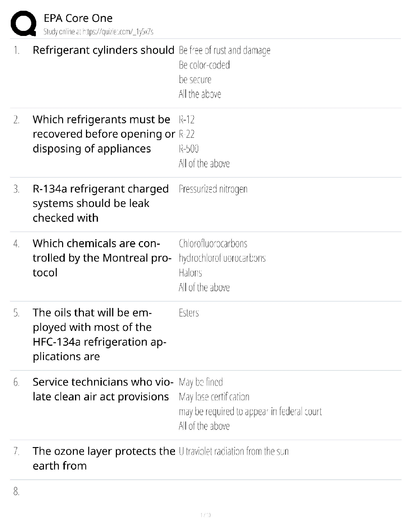Click the 'Halons' answer
Viewport: 411px width, 532px height.
[190, 273]
